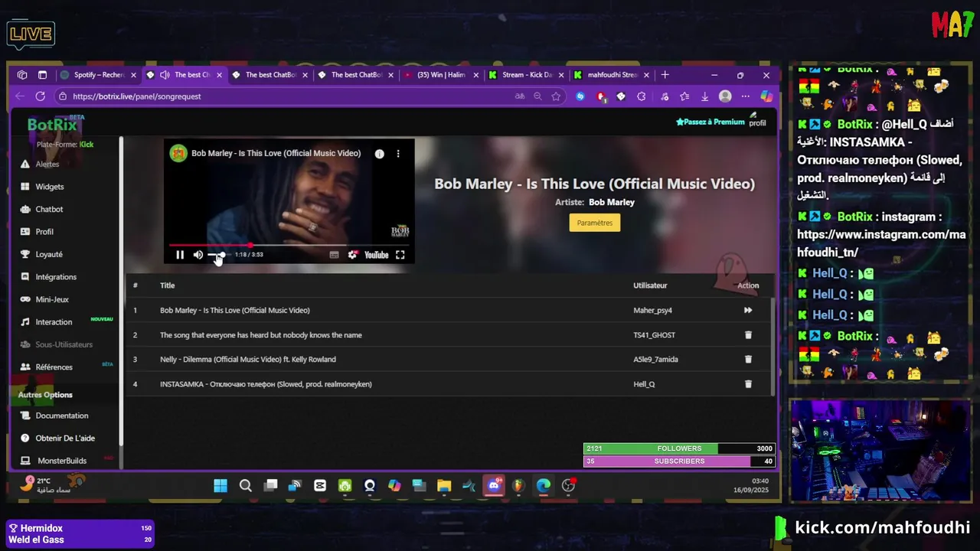Open Profil in the sidebar
The height and width of the screenshot is (551, 980).
click(44, 232)
